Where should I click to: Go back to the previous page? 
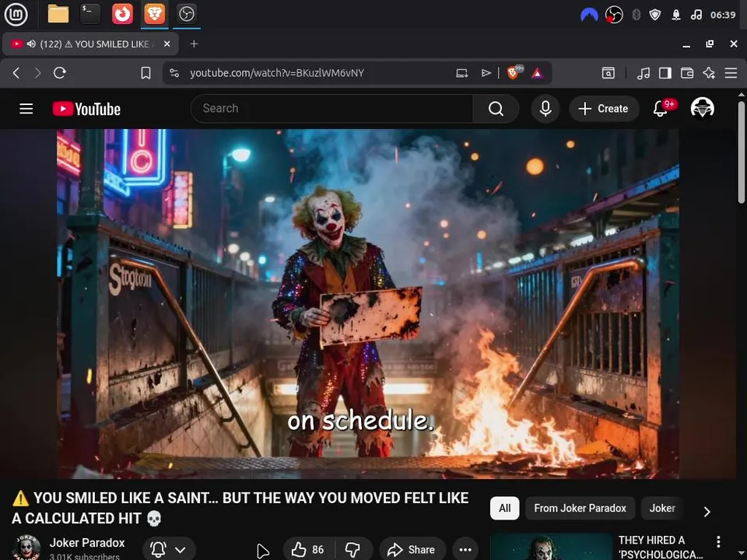click(x=16, y=73)
